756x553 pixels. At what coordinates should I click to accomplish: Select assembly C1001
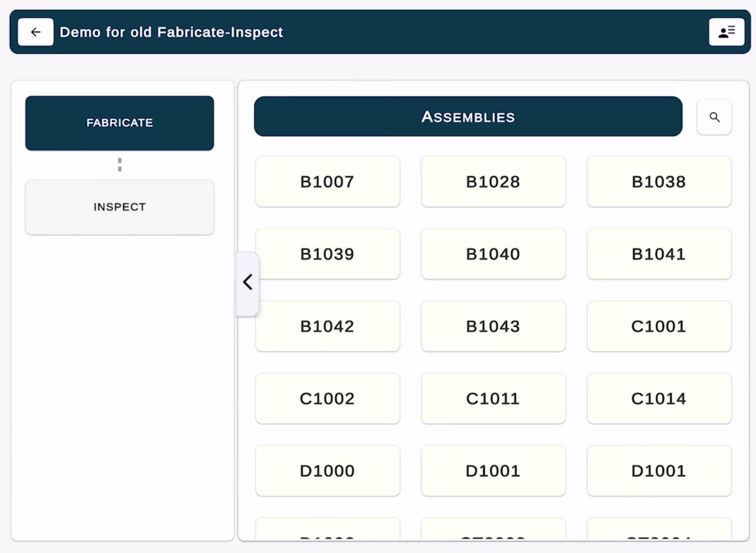(659, 326)
